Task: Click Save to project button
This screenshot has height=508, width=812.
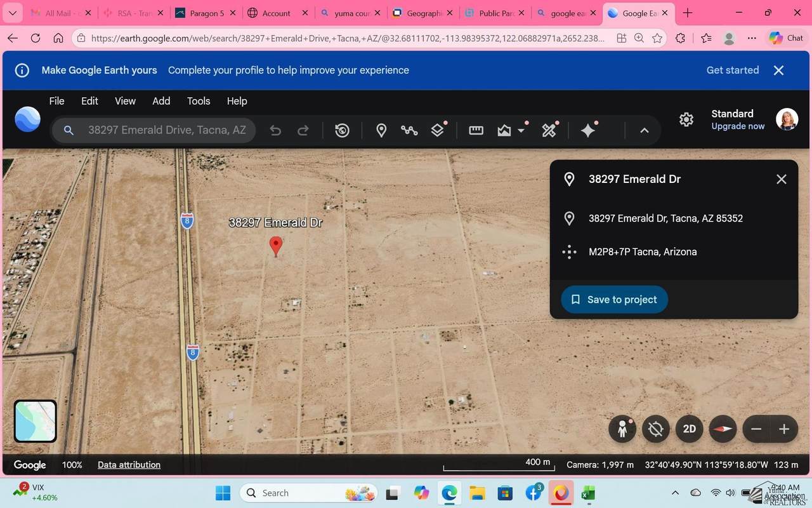Action: pyautogui.click(x=614, y=300)
